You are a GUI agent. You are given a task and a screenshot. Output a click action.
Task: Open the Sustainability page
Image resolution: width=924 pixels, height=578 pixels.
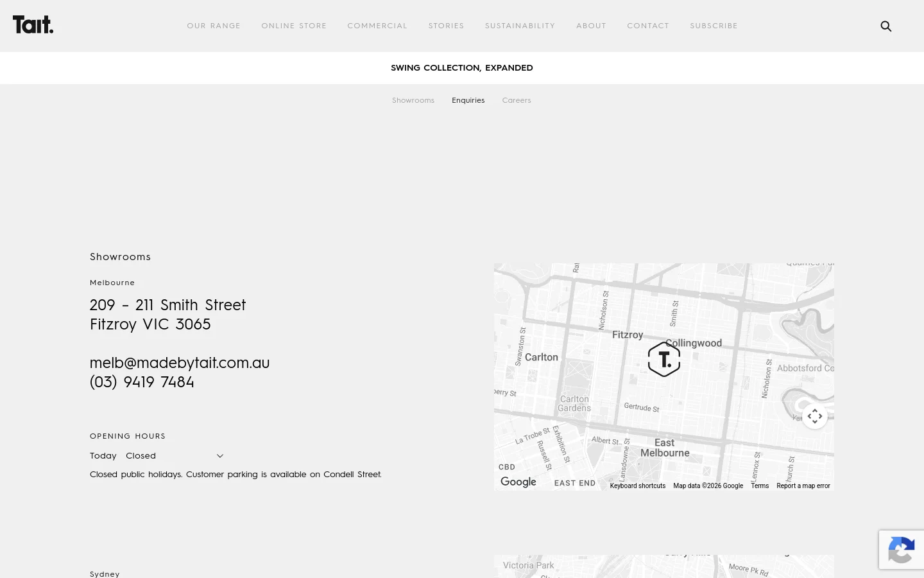click(520, 26)
